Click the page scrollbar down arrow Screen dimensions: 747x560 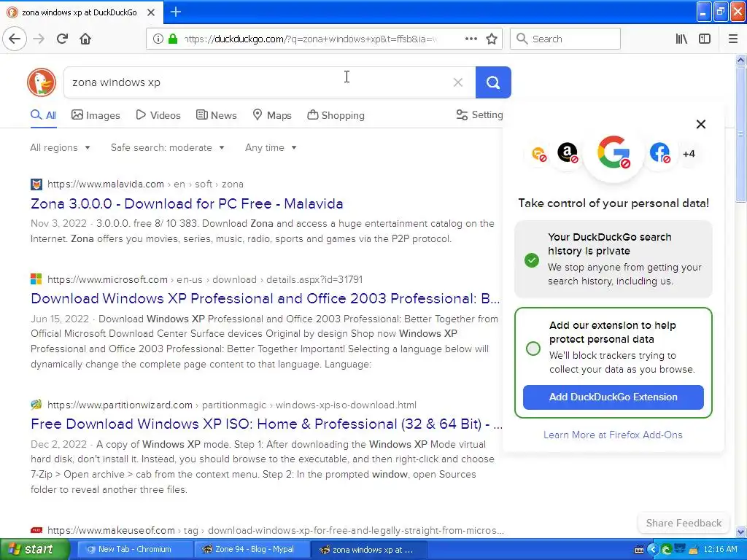click(741, 532)
